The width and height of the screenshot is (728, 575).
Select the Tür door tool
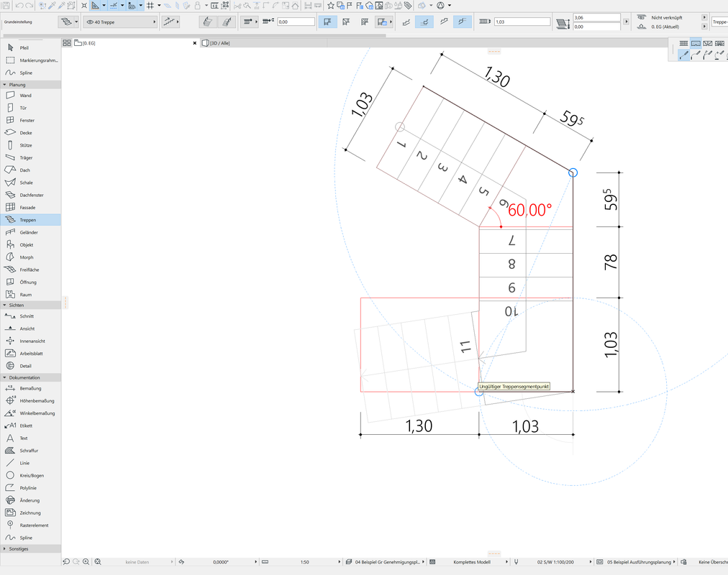31,108
